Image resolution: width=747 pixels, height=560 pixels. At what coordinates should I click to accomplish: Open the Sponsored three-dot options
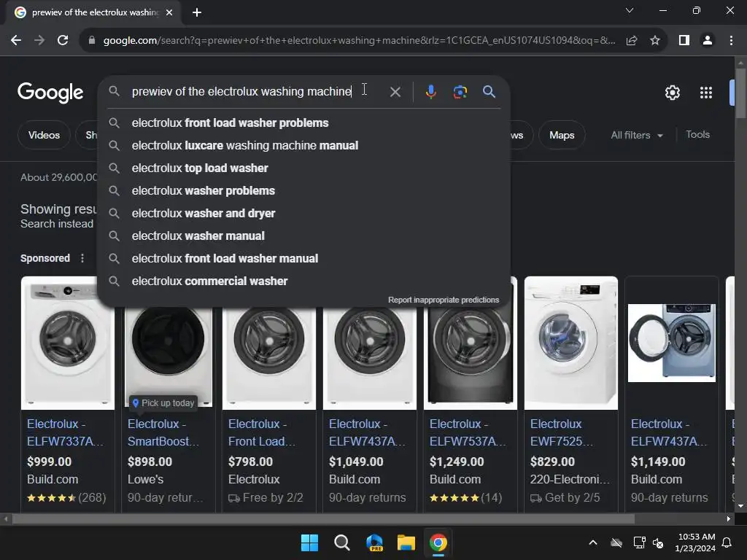82,258
